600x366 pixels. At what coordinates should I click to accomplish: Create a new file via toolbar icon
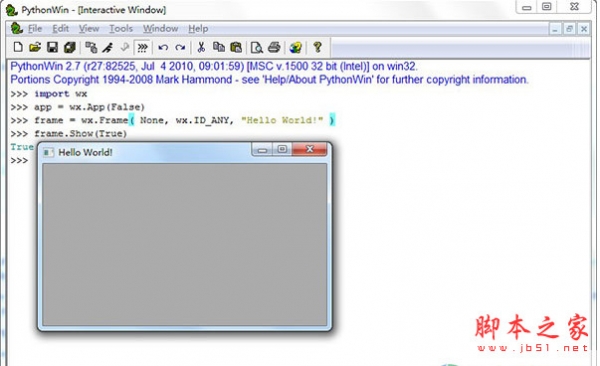(x=18, y=47)
